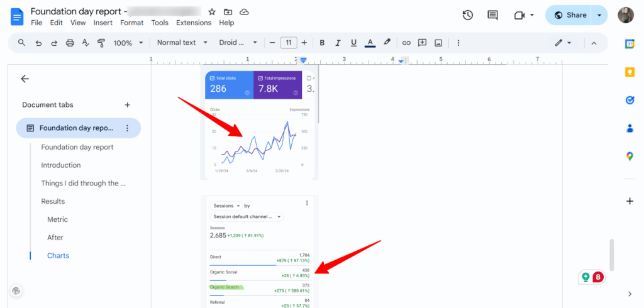The image size is (644, 308).
Task: Open the text color picker
Action: 370,43
